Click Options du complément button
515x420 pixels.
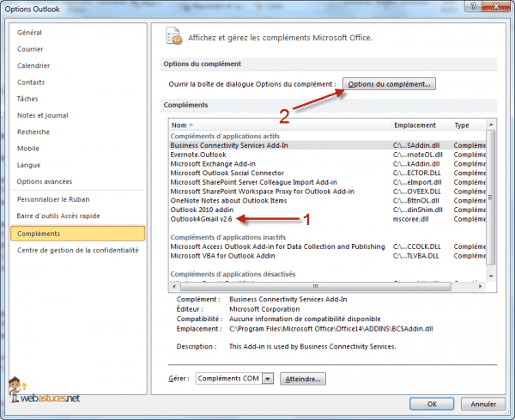click(x=389, y=84)
